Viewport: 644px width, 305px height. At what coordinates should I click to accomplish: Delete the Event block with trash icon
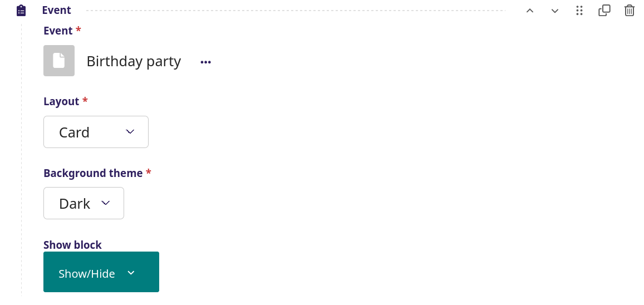point(629,11)
